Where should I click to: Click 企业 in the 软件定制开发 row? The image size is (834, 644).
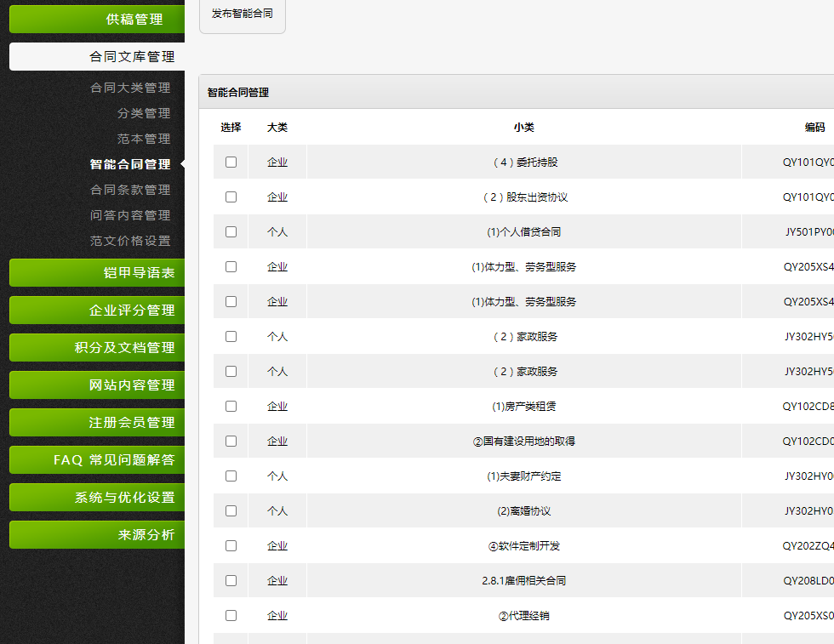[277, 545]
